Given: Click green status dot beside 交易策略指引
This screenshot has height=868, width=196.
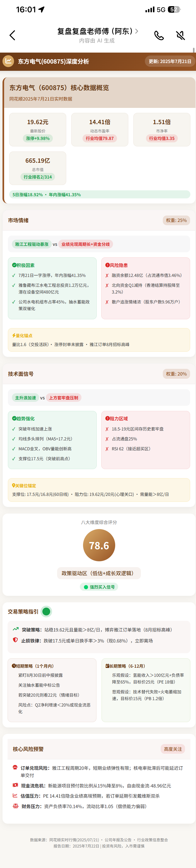Looking at the screenshot, I should (47, 611).
